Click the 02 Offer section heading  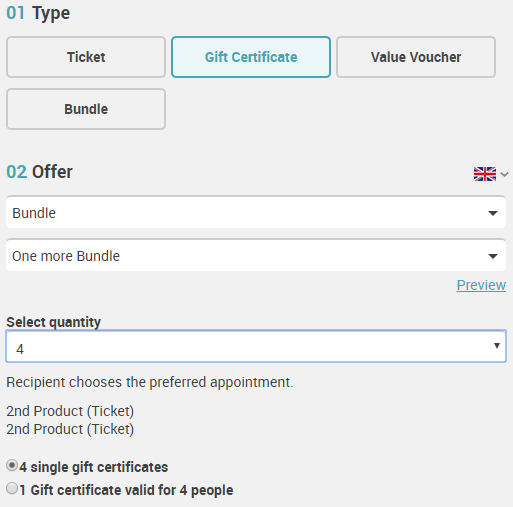click(x=39, y=172)
